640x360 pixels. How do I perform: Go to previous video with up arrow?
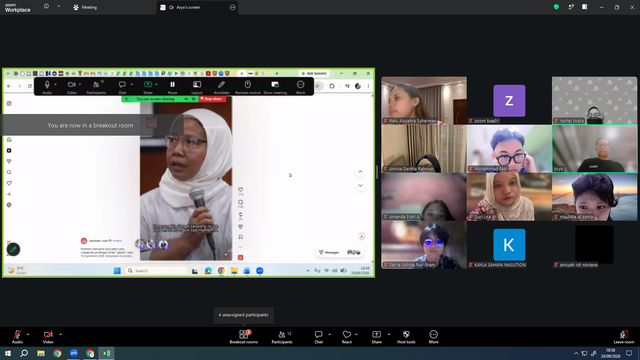click(360, 172)
